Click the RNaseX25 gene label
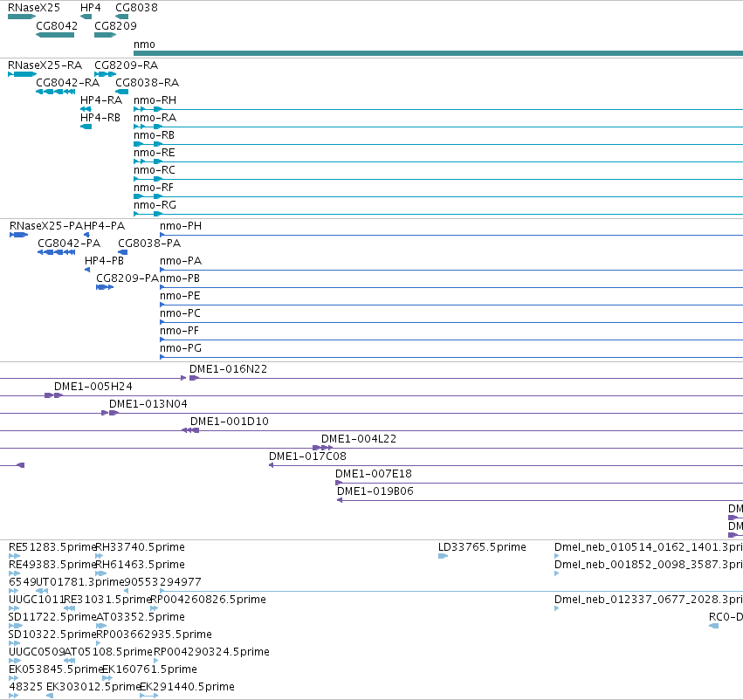 point(34,8)
